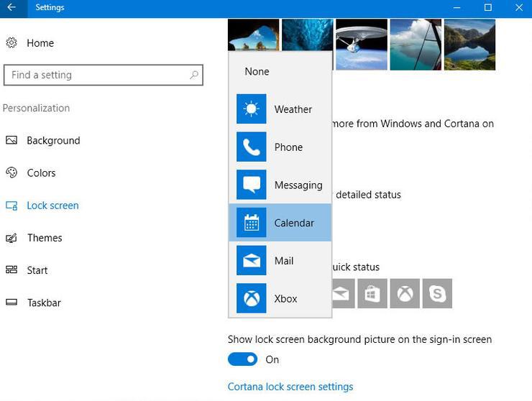Go back with the arrow in title bar
Image resolution: width=532 pixels, height=401 pixels.
(12, 7)
